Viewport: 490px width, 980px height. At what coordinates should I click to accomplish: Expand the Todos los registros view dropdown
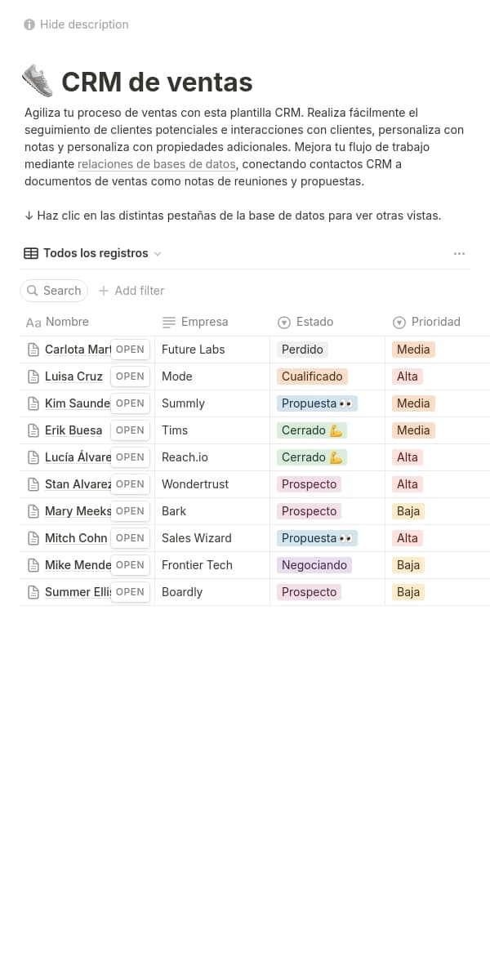(x=158, y=253)
